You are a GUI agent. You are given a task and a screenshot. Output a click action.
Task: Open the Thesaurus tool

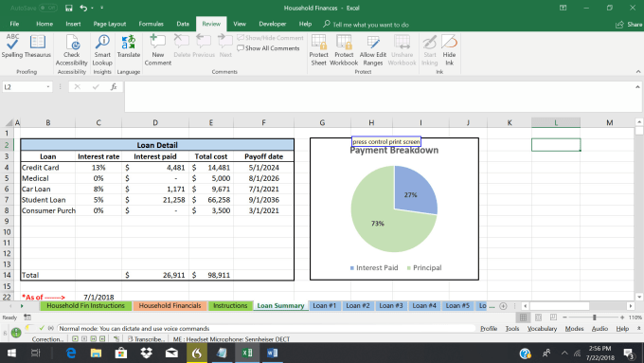(37, 46)
